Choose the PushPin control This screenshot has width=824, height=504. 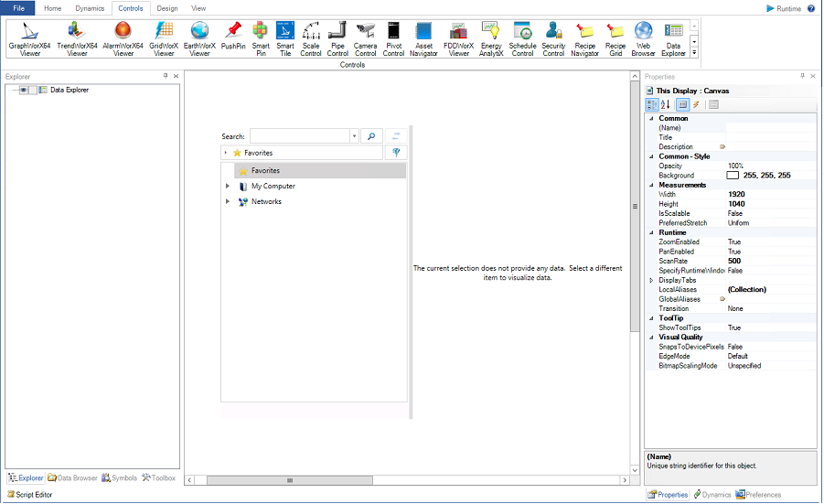(x=233, y=37)
